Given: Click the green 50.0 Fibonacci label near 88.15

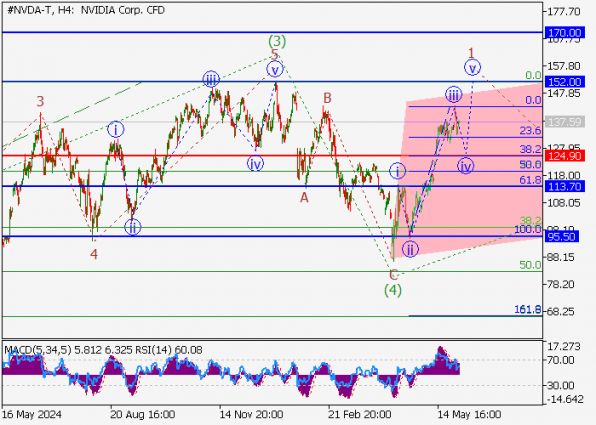Looking at the screenshot, I should (x=530, y=265).
